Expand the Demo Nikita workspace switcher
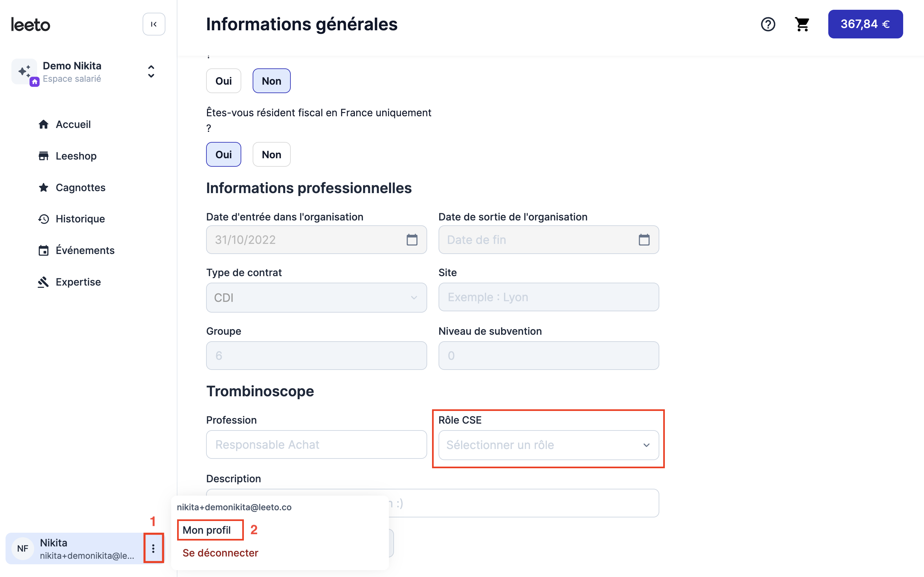 (x=151, y=71)
